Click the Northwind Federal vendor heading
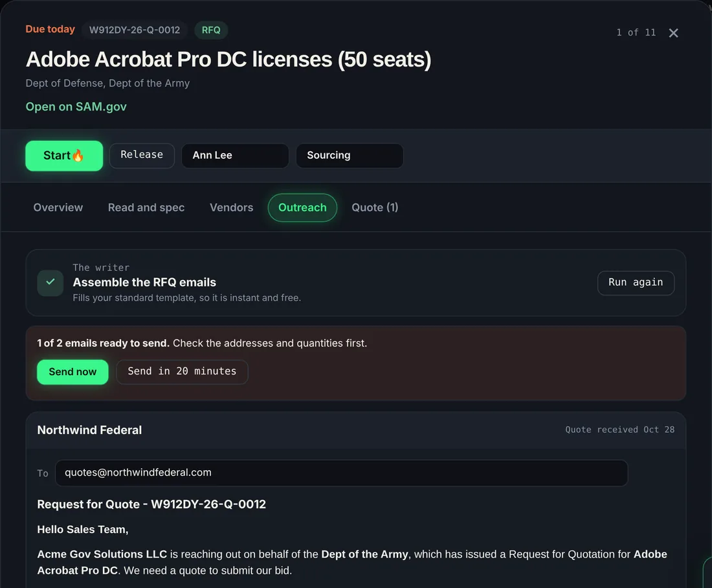 tap(89, 430)
